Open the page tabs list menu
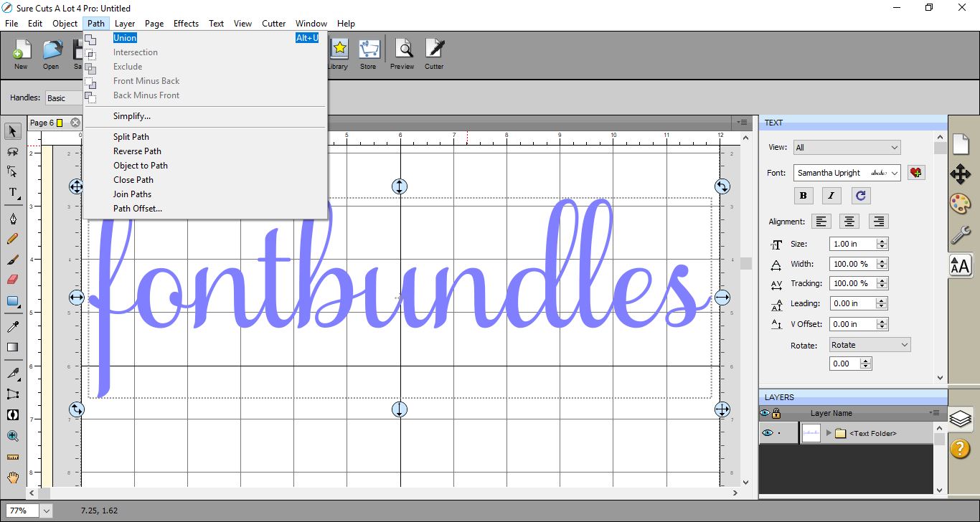Viewport: 980px width, 522px height. click(x=742, y=123)
